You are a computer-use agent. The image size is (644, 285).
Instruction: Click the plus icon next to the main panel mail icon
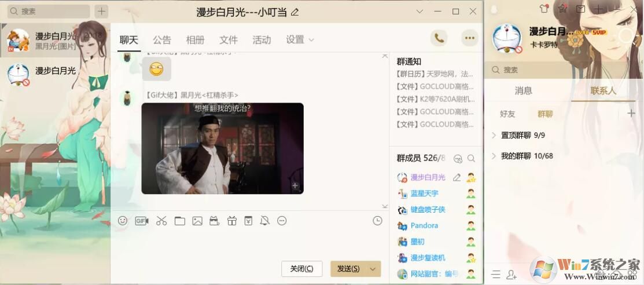pos(599,9)
